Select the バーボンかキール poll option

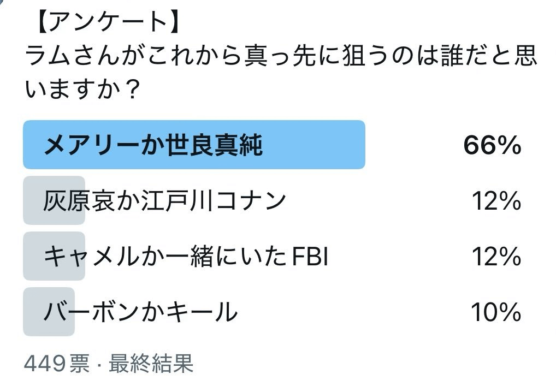[x=140, y=312]
